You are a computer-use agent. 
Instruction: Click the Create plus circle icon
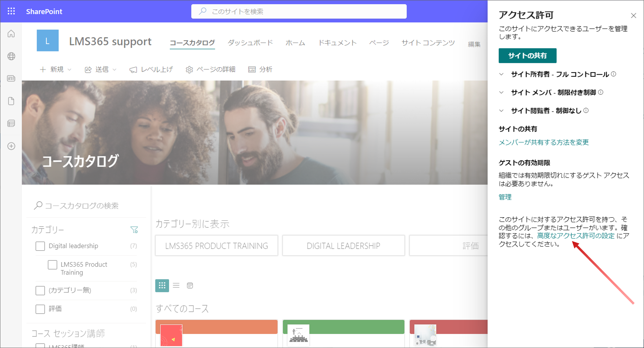click(11, 146)
